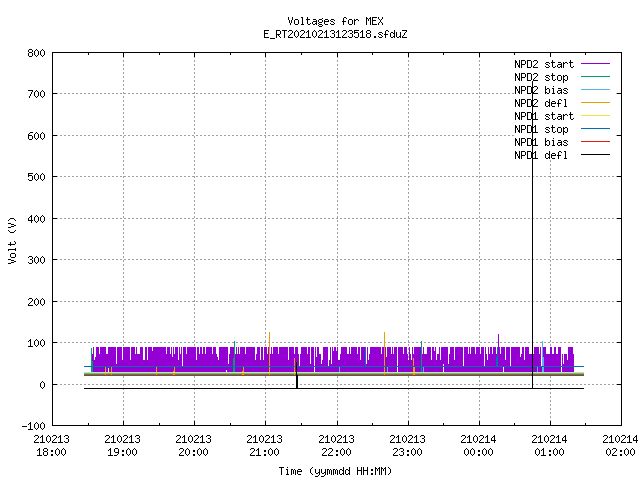Screen dimensions: 640x480
Task: Click the 100 y-axis tick label
Action: tap(36, 343)
